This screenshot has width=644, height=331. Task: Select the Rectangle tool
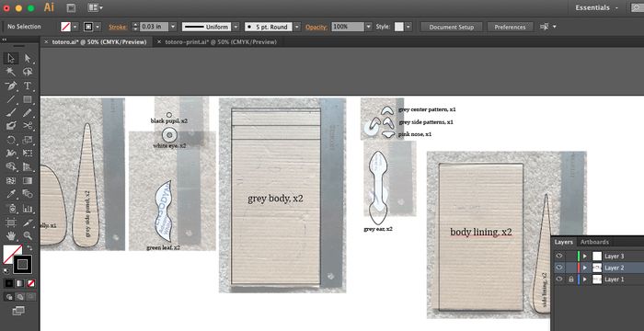coord(28,99)
